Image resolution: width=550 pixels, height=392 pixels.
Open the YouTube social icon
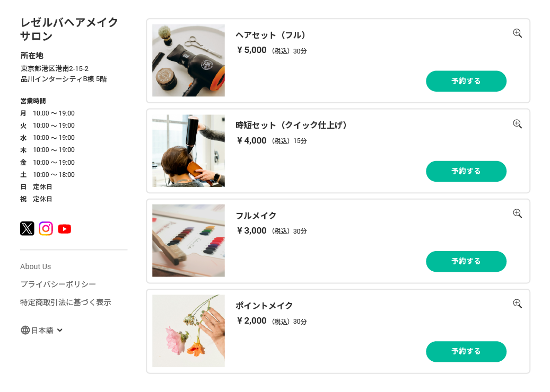(65, 229)
